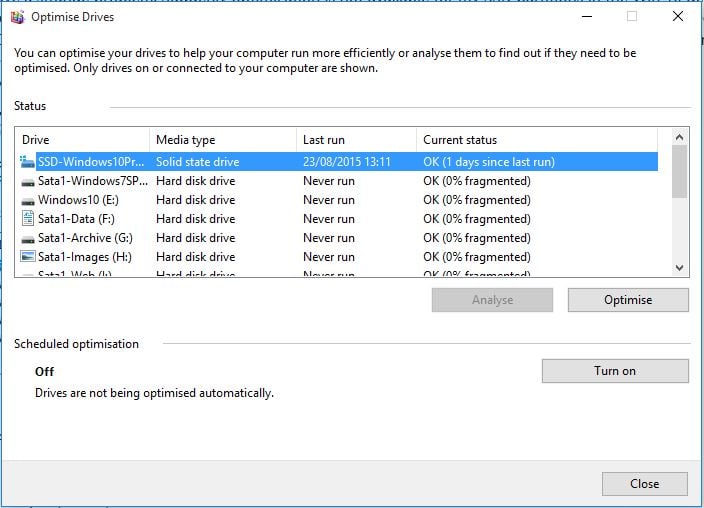Select the Sata1-Windows7SP... drive row
Image resolution: width=704 pixels, height=508 pixels.
coord(339,181)
